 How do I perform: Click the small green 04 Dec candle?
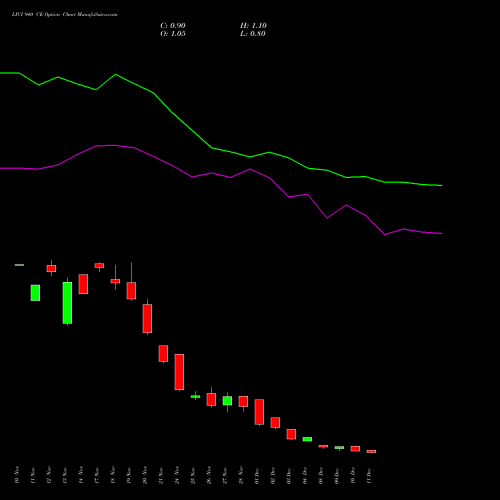[307, 439]
